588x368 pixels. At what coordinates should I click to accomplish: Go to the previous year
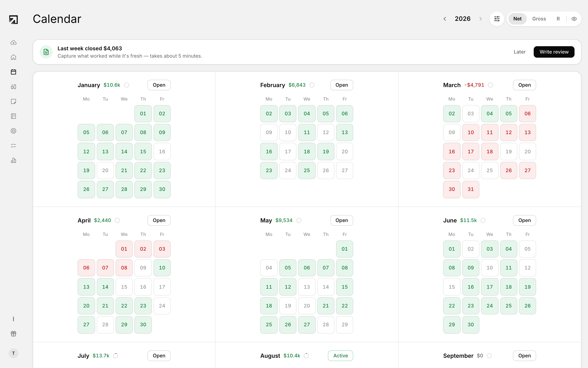[445, 19]
